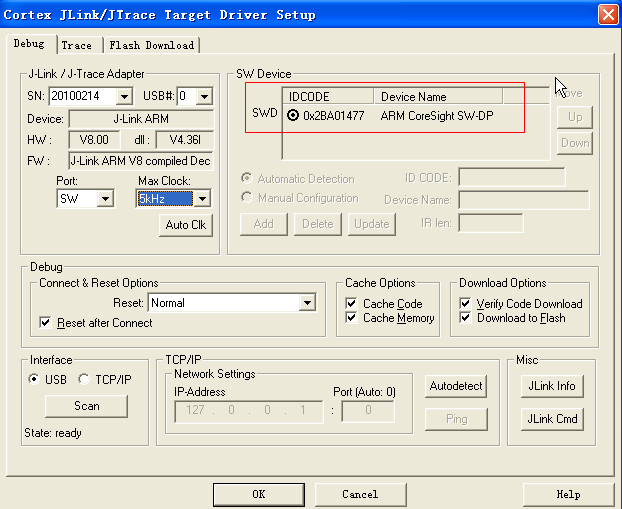Click ARM CoreSight SW-DP device entry
Image resolution: width=622 pixels, height=509 pixels.
click(437, 116)
